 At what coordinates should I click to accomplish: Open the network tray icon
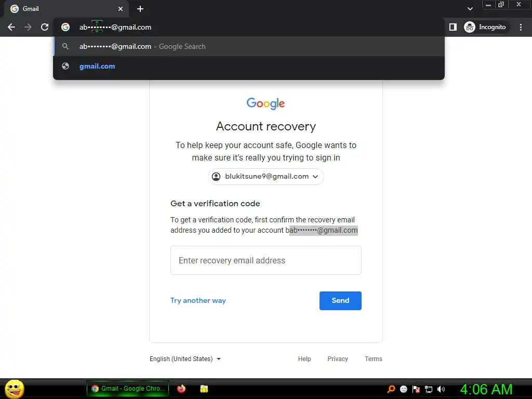429,390
